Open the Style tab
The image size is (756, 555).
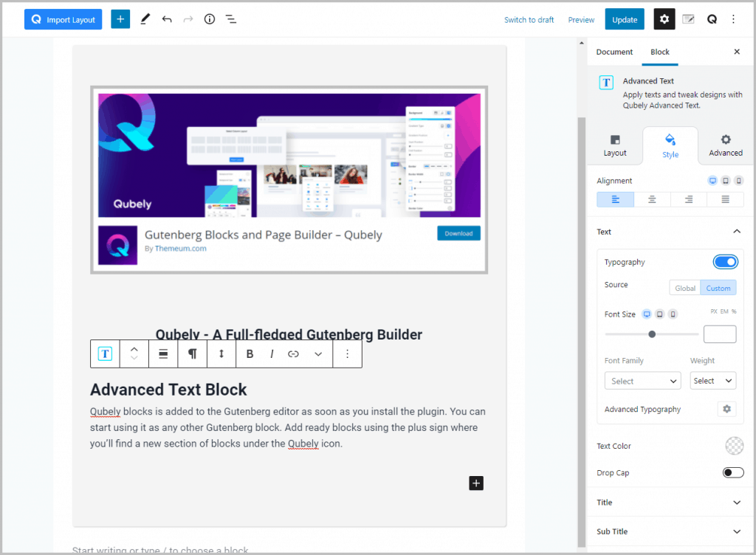(670, 146)
